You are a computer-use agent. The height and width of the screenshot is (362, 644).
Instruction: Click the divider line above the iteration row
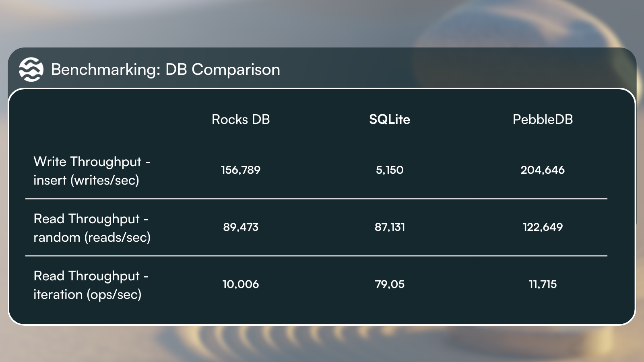tap(316, 256)
